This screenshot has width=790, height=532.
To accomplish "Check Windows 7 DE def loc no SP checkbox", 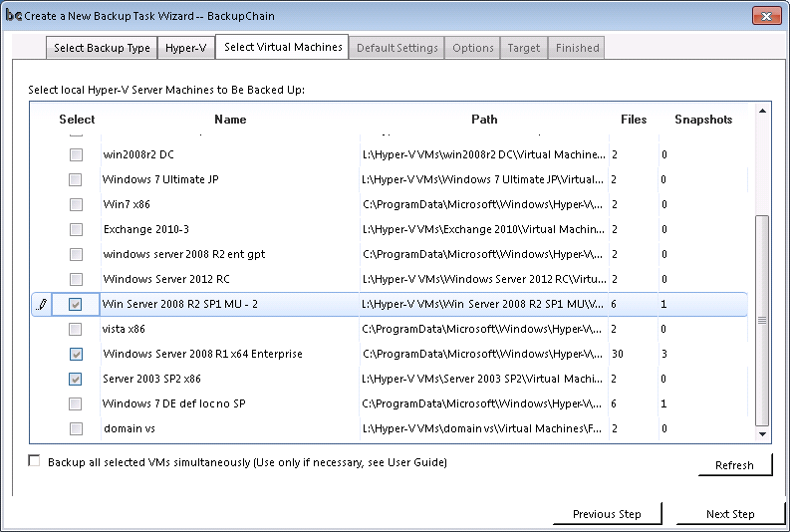I will point(75,403).
